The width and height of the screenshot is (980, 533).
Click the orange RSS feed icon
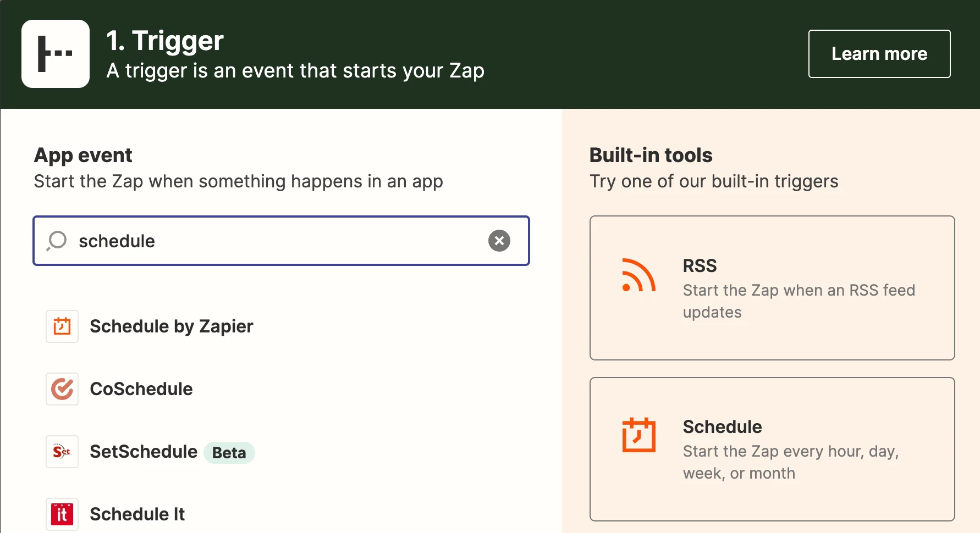coord(638,275)
